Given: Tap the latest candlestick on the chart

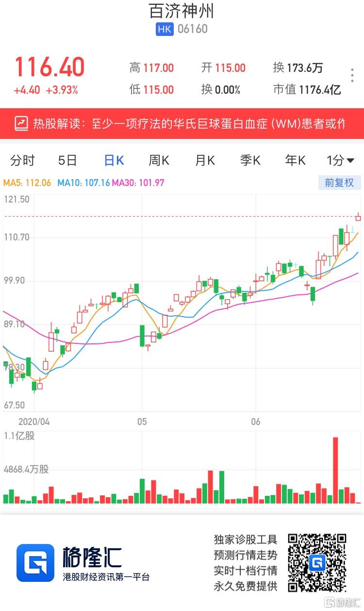Looking at the screenshot, I should coord(358,217).
